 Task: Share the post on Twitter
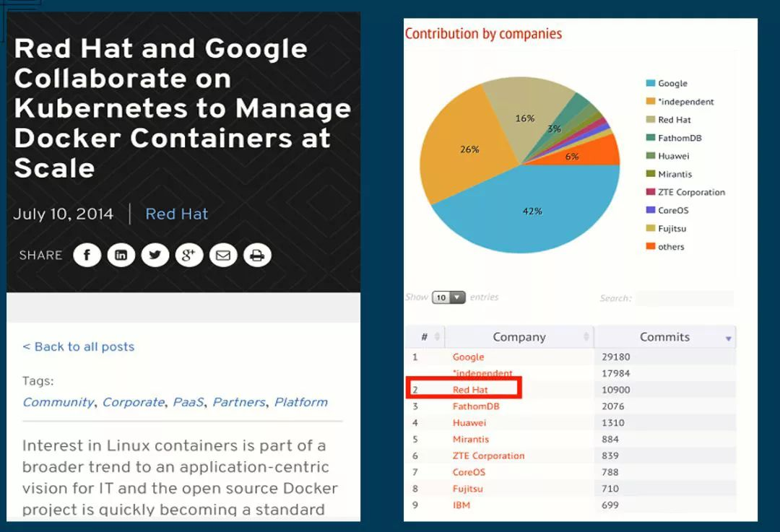coord(155,255)
